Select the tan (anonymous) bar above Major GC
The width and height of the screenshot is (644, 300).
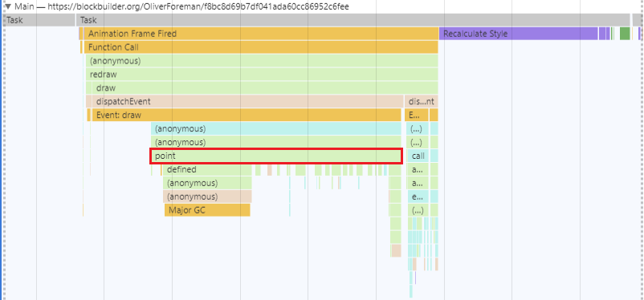coord(207,197)
